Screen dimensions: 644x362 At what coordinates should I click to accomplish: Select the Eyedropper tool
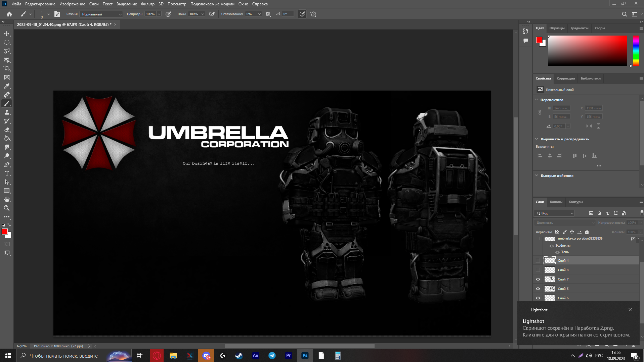point(7,86)
